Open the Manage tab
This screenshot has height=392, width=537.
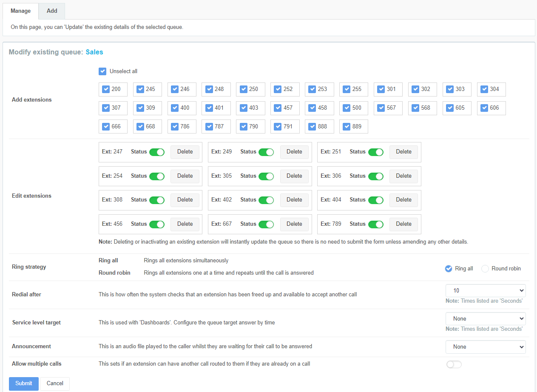[x=20, y=11]
